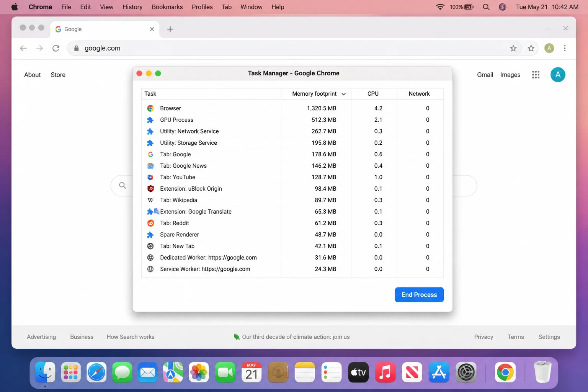Sort tasks by Network column header

(x=419, y=94)
